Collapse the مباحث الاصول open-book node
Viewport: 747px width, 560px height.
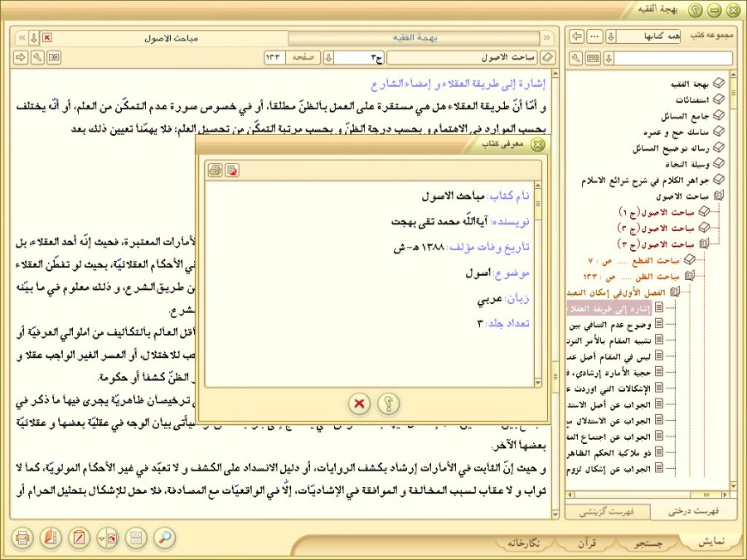tap(719, 196)
